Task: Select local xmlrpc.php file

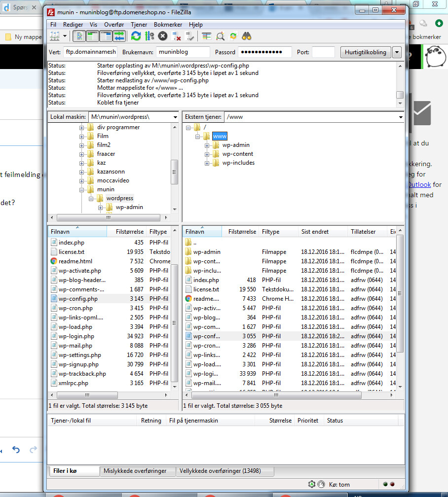Action: point(74,383)
